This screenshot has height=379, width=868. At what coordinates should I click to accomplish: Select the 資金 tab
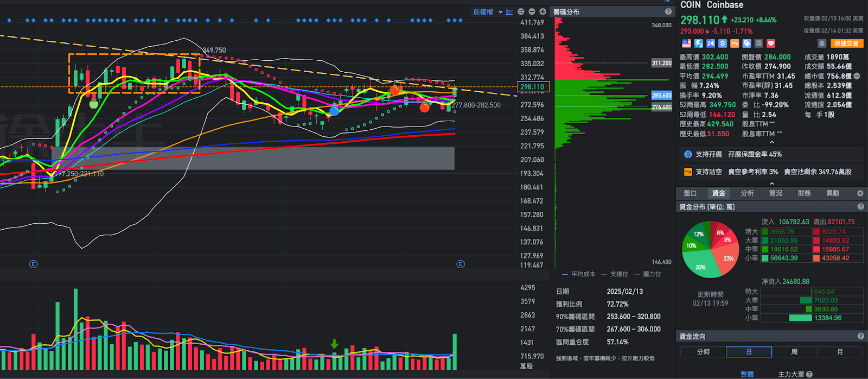click(x=719, y=193)
